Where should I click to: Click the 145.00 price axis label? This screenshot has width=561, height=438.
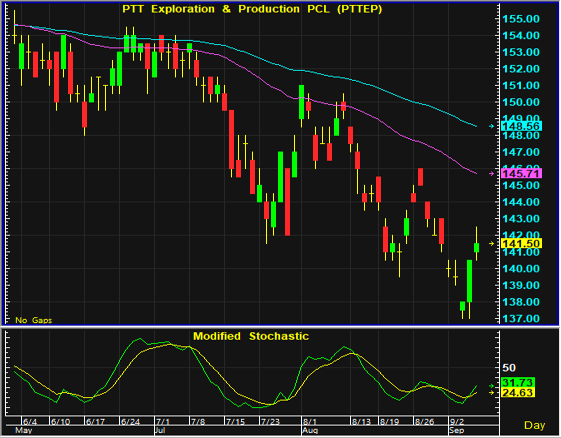(521, 185)
